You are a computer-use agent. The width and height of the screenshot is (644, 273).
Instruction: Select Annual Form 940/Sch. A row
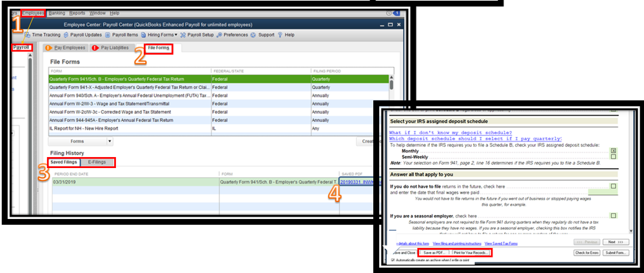(x=218, y=96)
